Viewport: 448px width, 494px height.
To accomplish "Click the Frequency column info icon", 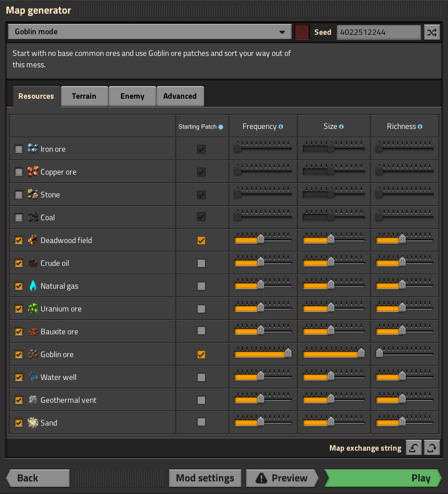I will click(281, 127).
